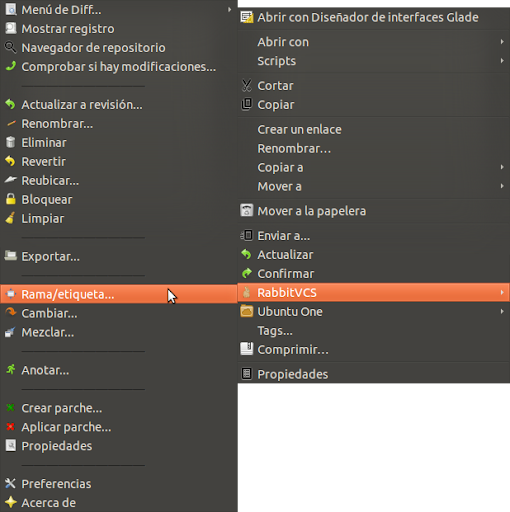Click the red X Aplicar parche icon
The width and height of the screenshot is (510, 512).
11,426
